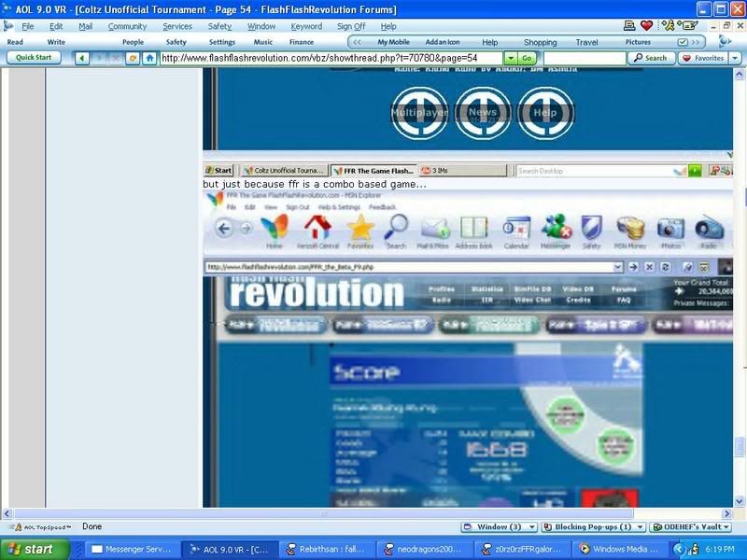Open the Music toolbar item
This screenshot has height=560, width=747.
tap(263, 42)
